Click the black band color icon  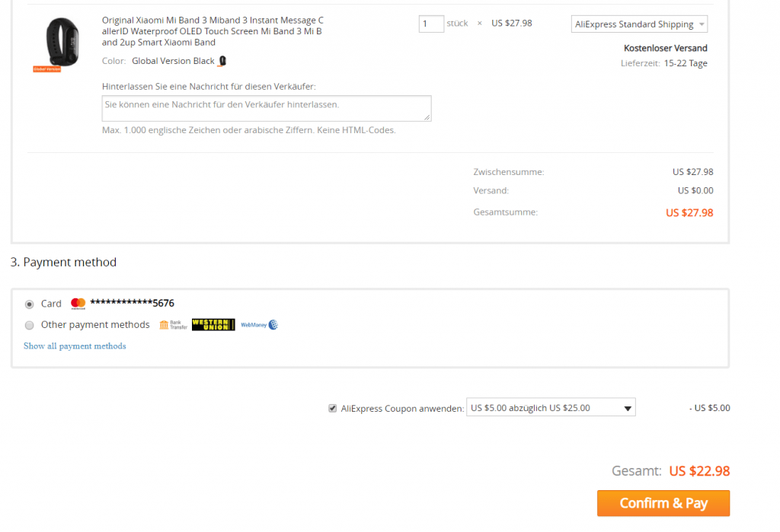pyautogui.click(x=222, y=61)
